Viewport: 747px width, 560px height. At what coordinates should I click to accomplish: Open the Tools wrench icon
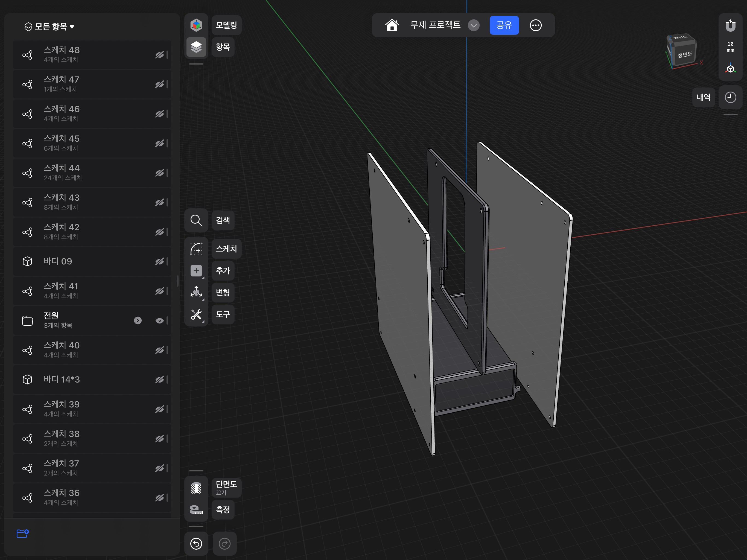pyautogui.click(x=196, y=314)
